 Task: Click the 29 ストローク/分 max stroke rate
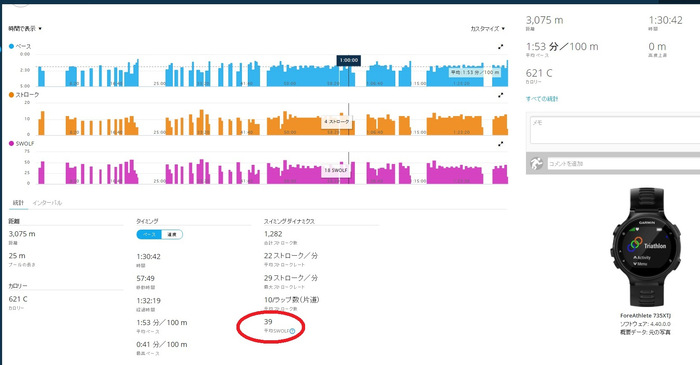click(291, 278)
